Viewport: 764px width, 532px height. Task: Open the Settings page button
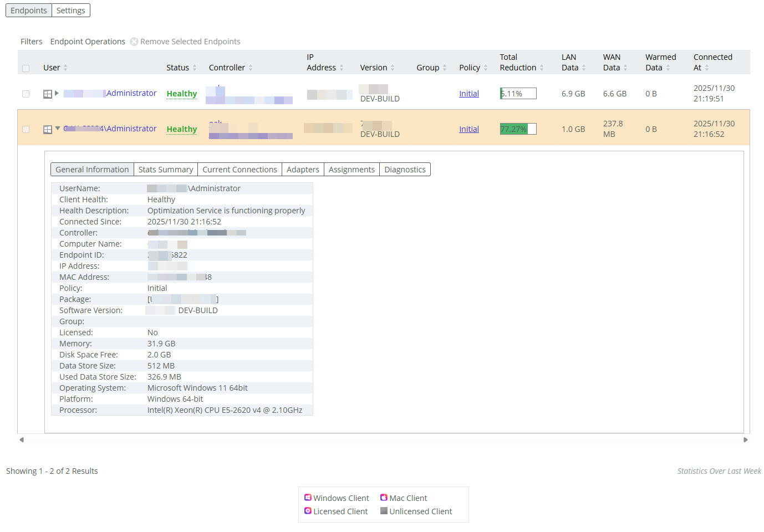(71, 11)
